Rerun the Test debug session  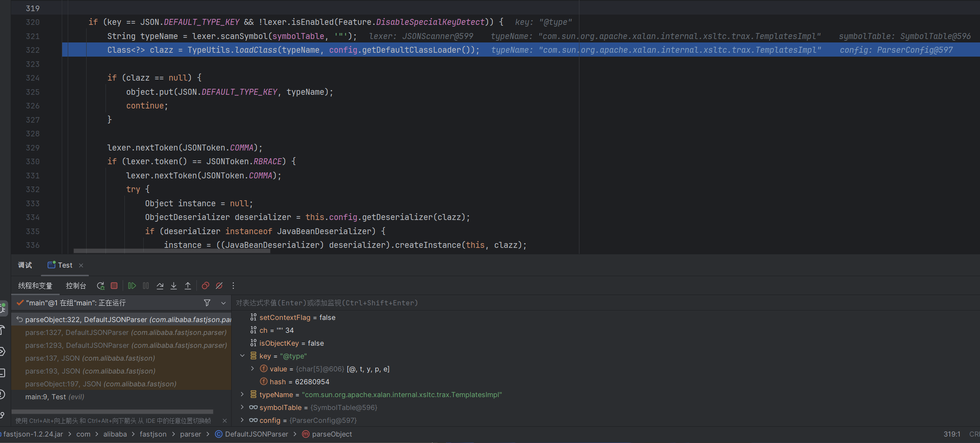101,286
